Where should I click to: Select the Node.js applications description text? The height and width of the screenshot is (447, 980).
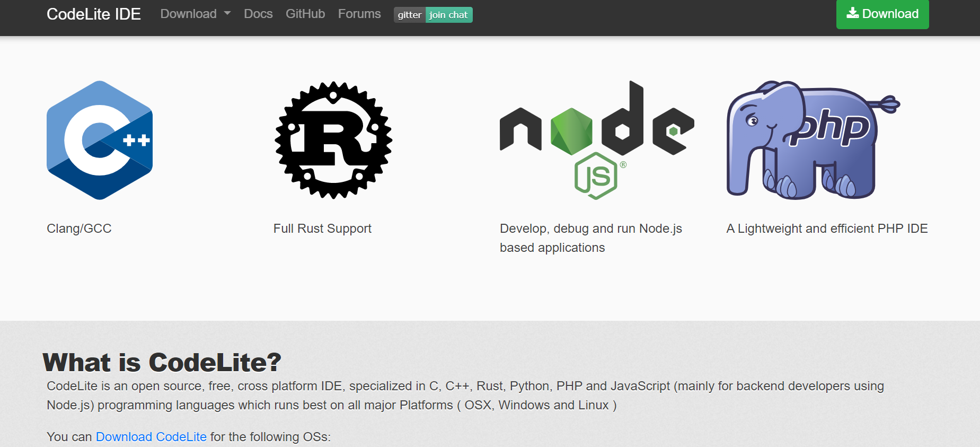pyautogui.click(x=590, y=238)
